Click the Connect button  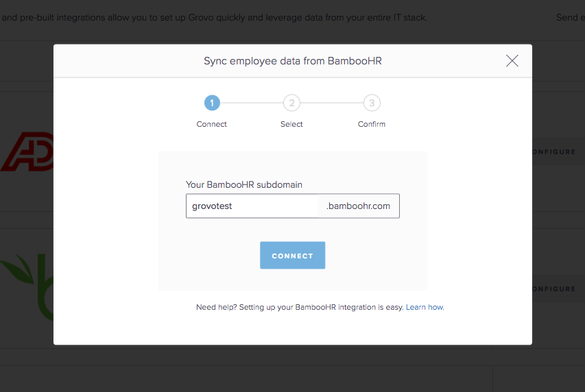(x=292, y=256)
